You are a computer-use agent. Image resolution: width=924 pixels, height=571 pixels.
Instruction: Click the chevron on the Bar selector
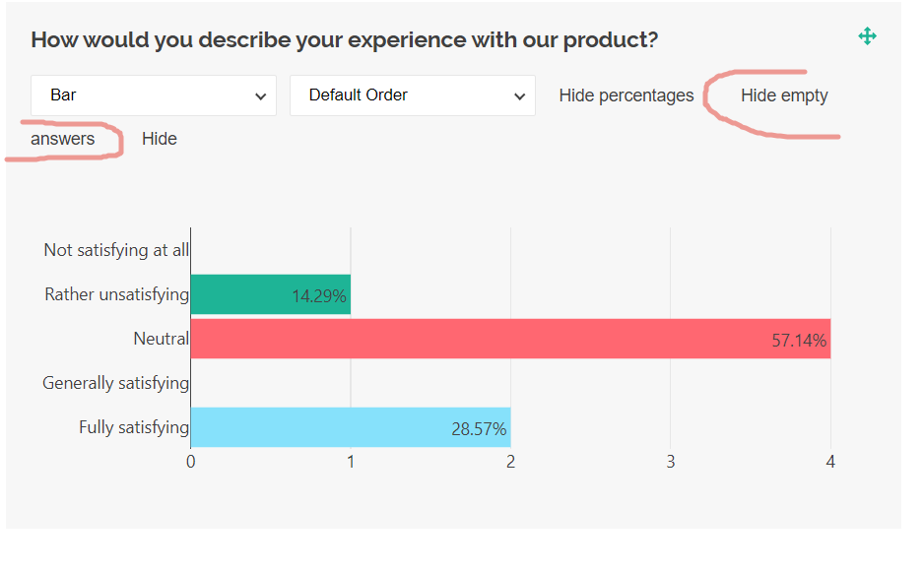[262, 95]
